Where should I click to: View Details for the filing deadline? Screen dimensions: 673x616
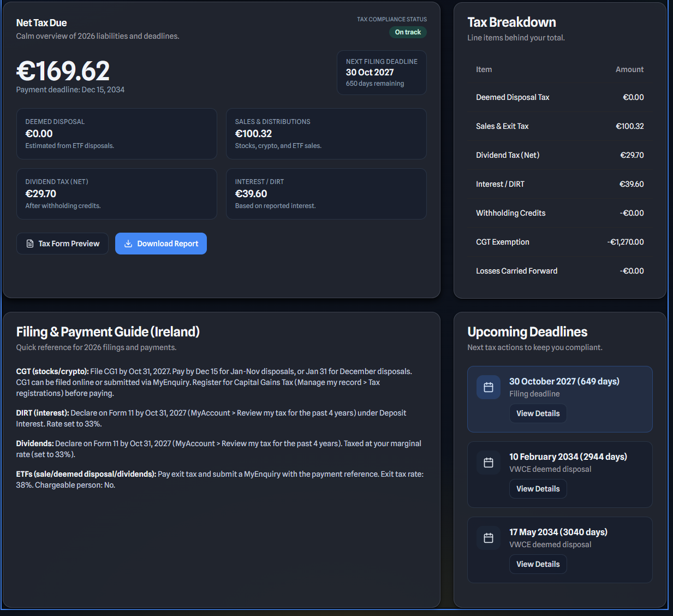click(x=538, y=413)
